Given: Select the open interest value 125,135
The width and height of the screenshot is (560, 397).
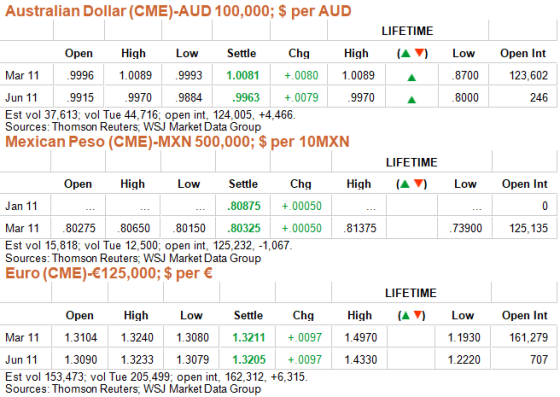Looking at the screenshot, I should (529, 228).
